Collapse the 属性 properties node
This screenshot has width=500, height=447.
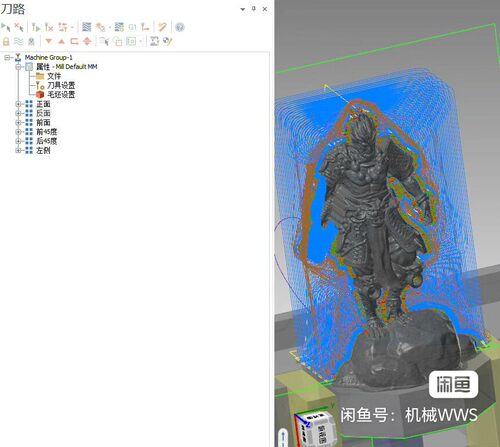coord(19,67)
